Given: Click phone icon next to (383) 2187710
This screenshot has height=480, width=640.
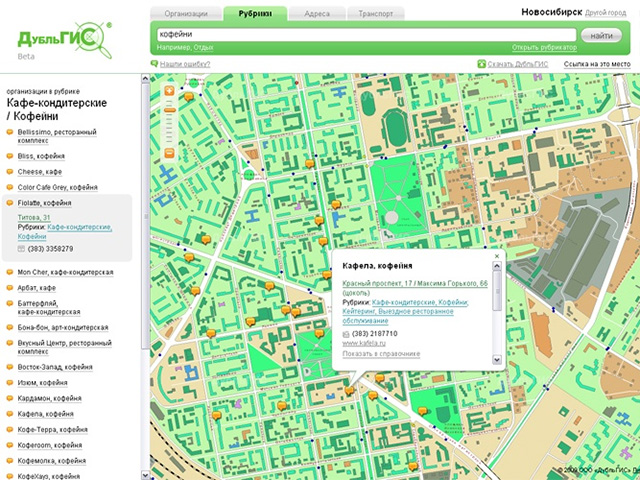Looking at the screenshot, I should (x=346, y=334).
